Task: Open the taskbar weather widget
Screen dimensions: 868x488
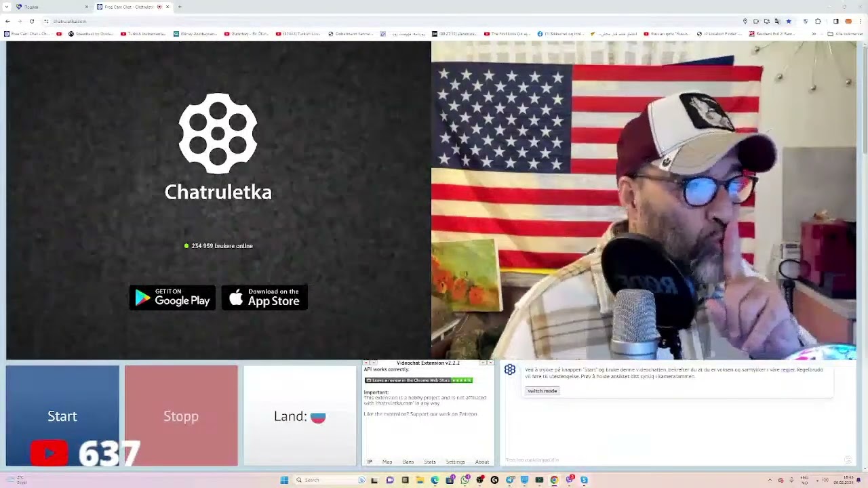Action: tap(17, 480)
